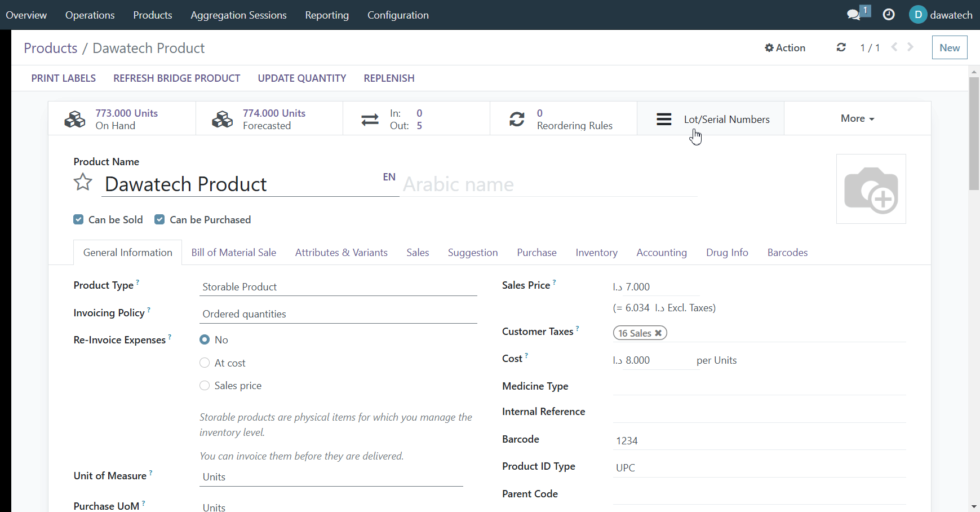Click the vertical scrollbar thumb
Screen dimensions: 980x512
coord(974,134)
